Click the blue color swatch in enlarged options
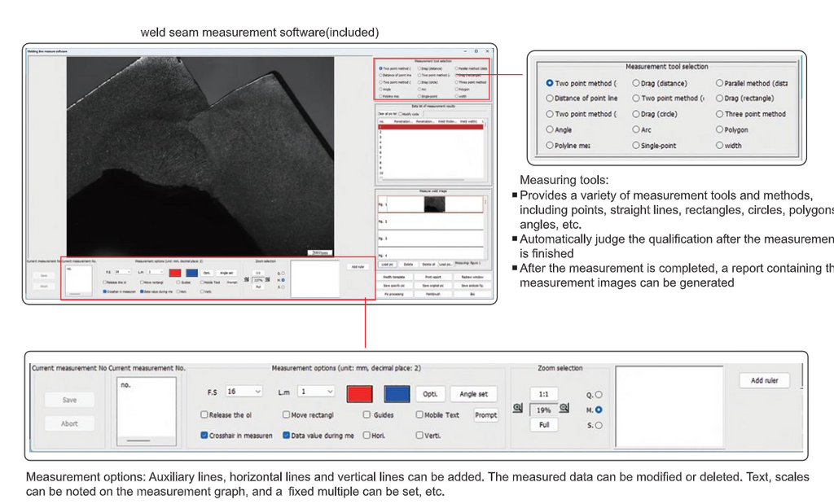This screenshot has width=834, height=504. (x=397, y=394)
